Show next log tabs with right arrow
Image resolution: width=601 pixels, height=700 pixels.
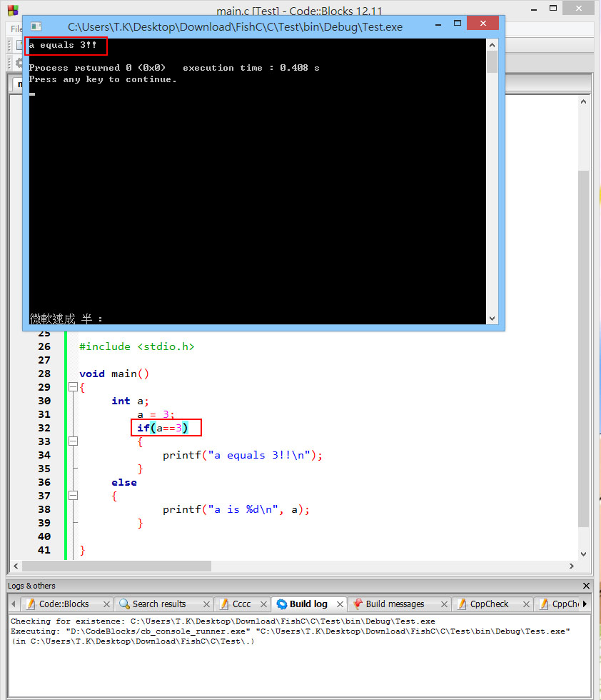tap(585, 604)
